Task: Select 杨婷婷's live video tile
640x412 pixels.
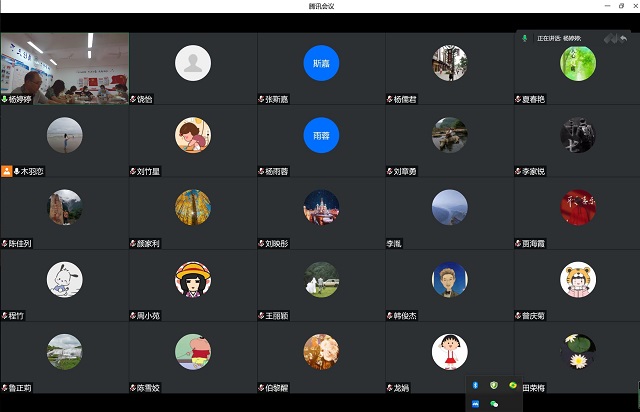Action: point(65,63)
